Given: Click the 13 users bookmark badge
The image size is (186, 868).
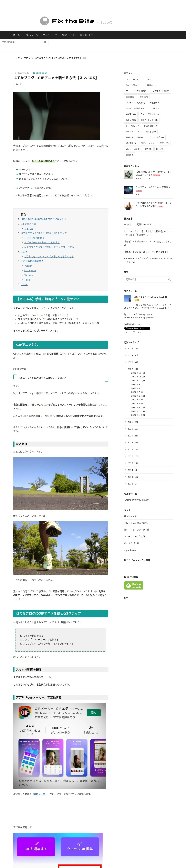Looking at the screenshot, I should 157,175.
